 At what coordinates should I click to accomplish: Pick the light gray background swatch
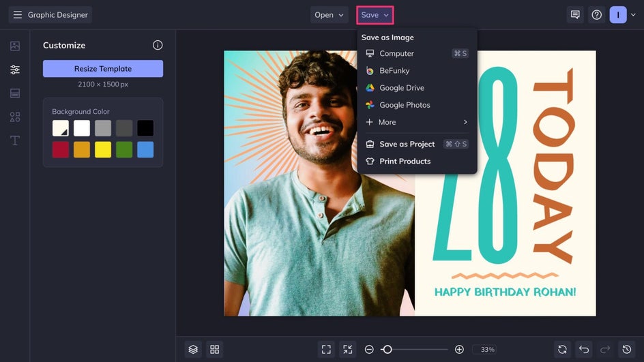pyautogui.click(x=103, y=128)
